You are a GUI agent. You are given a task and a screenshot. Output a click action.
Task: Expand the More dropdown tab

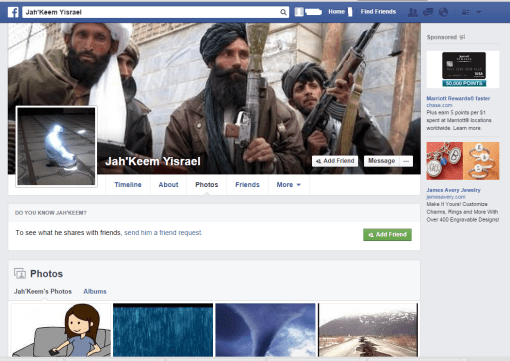point(289,185)
